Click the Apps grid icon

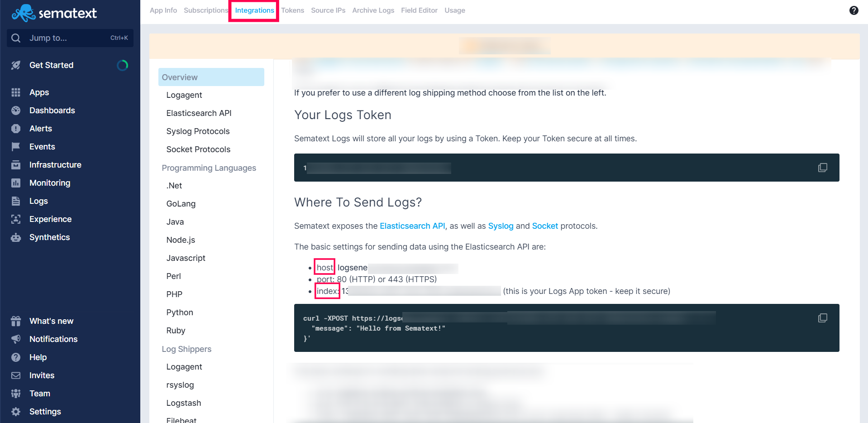(x=16, y=92)
